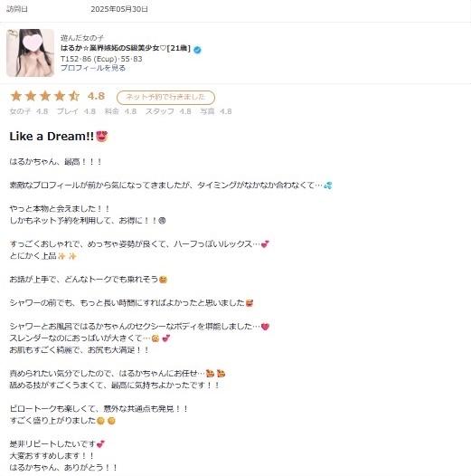The height and width of the screenshot is (476, 471).
Task: Click the third star of the rating
Action: click(45, 96)
